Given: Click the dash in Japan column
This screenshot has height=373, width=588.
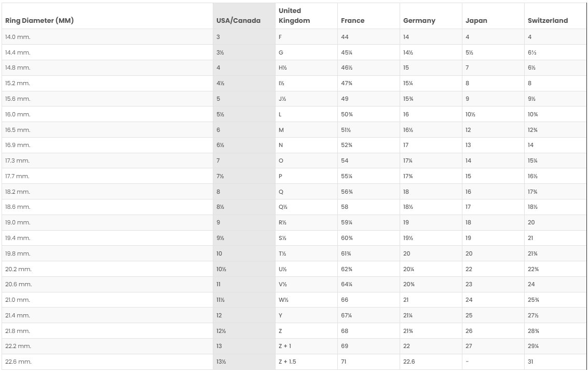Looking at the screenshot, I should tap(467, 362).
